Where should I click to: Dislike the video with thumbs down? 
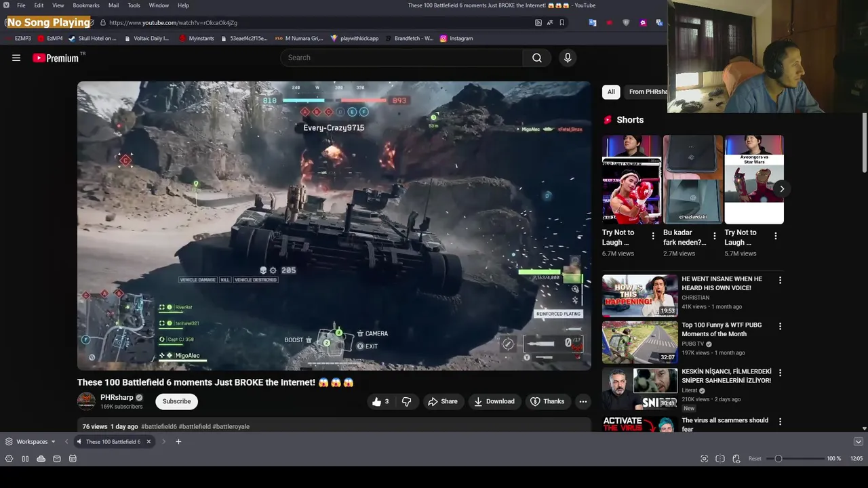tap(406, 401)
